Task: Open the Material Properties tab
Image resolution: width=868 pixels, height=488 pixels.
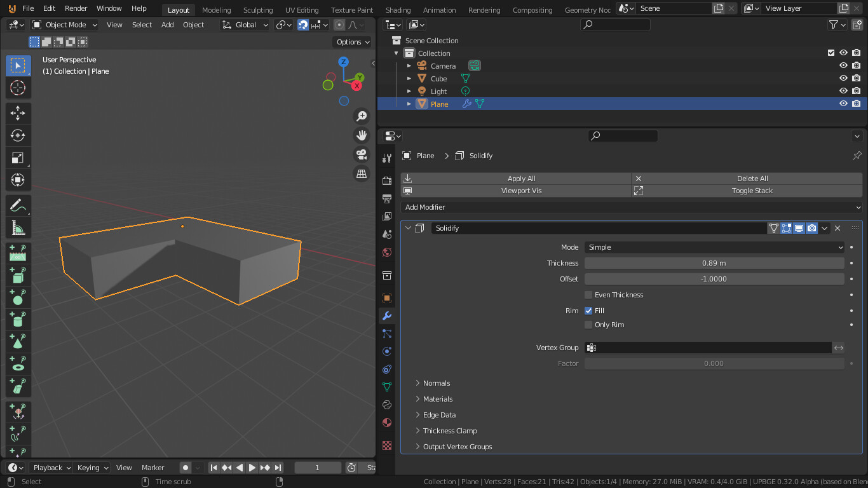Action: (386, 423)
